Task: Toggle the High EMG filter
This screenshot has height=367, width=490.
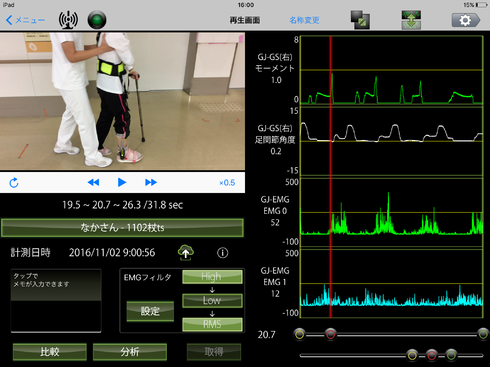Action: (x=212, y=277)
